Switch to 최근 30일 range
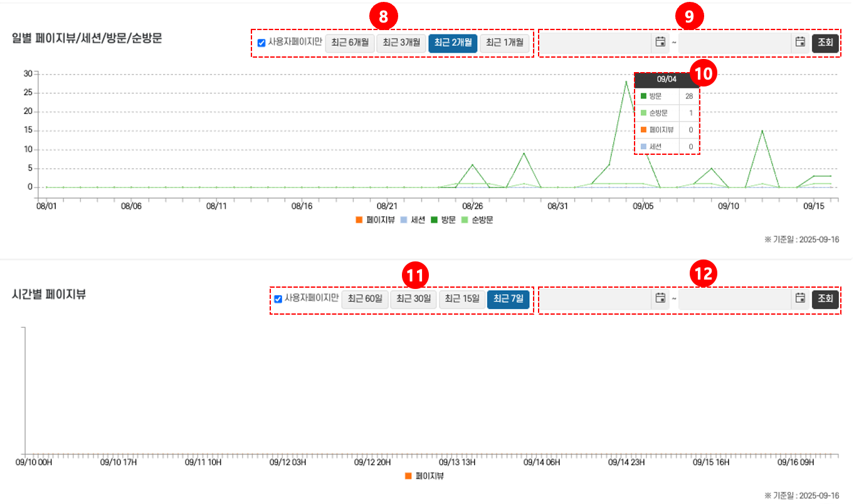 (414, 299)
